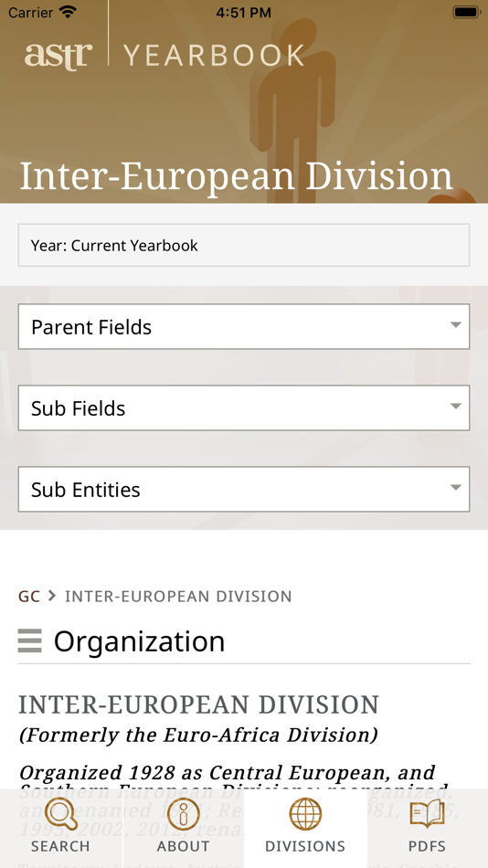Click the Sub Fields dropdown arrow
This screenshot has width=488, height=868.
tap(455, 407)
